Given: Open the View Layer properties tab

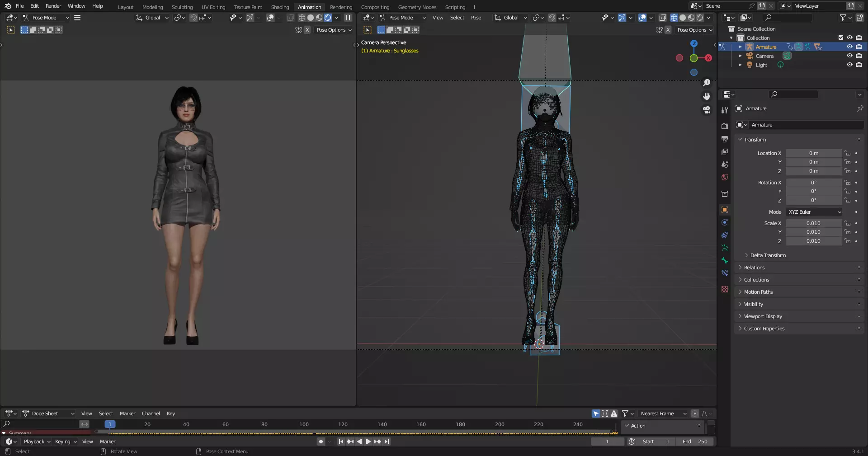Looking at the screenshot, I should (x=725, y=152).
